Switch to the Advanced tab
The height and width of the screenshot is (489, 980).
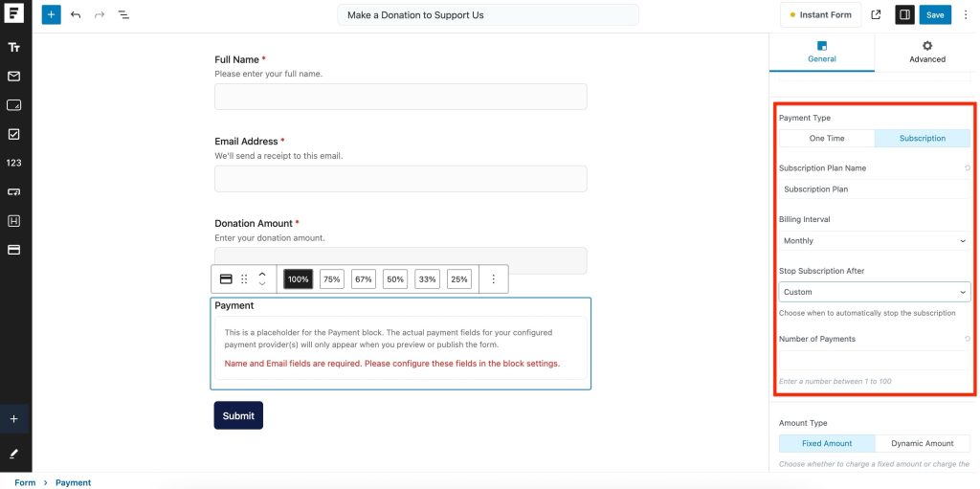click(926, 53)
